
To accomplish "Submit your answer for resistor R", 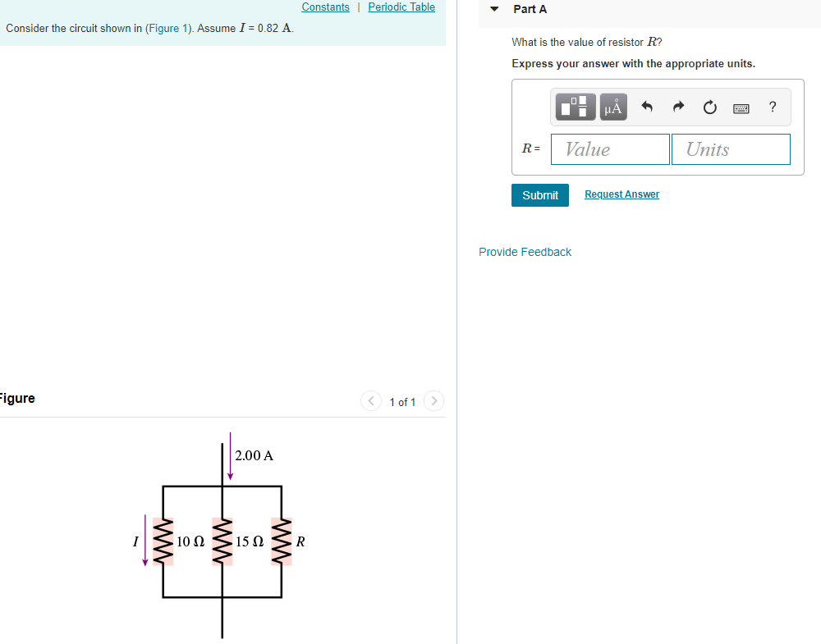I will (x=539, y=194).
